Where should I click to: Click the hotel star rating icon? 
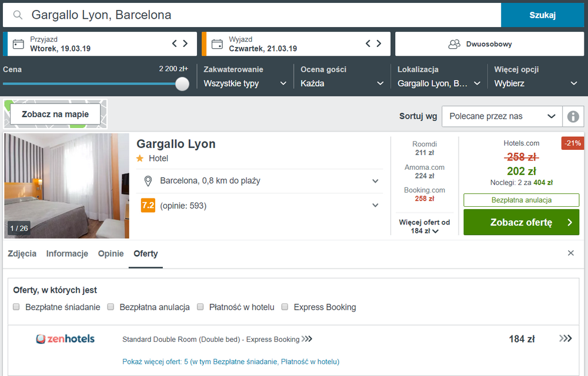(x=140, y=159)
